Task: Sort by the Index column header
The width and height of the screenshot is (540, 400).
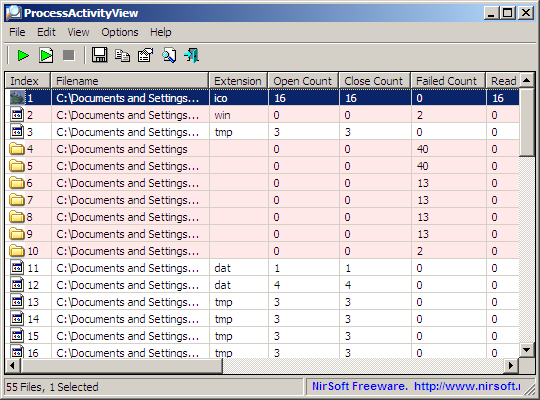Action: 28,81
